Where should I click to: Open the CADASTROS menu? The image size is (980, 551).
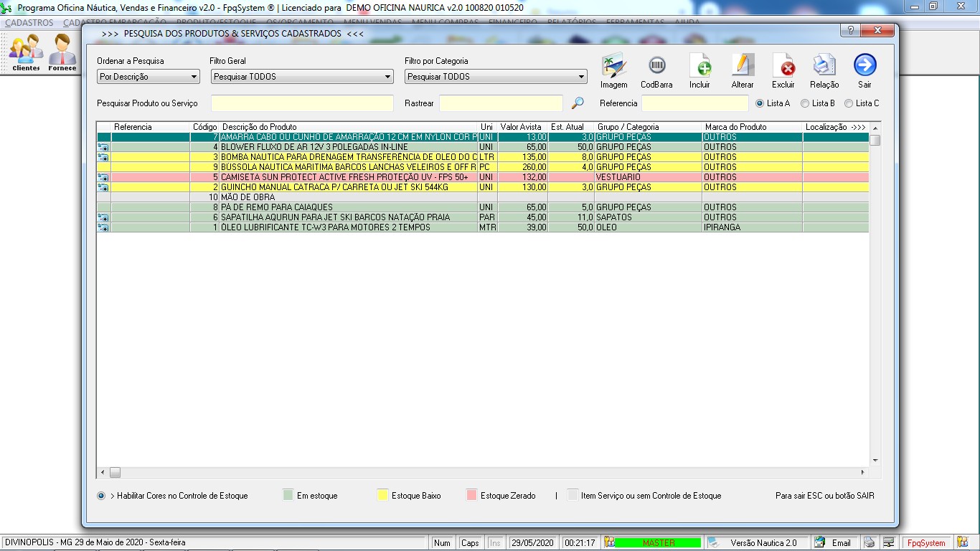coord(29,22)
